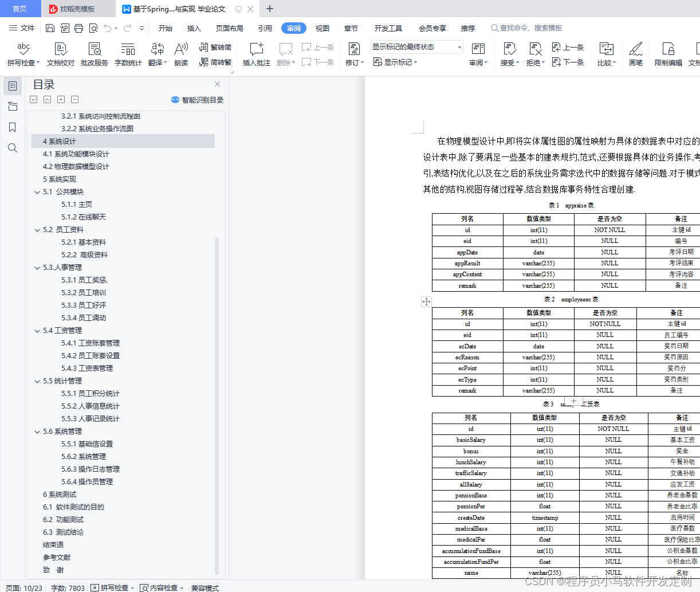Viewport: 700px width, 592px height.
Task: Run 拼写检查 spell check tool
Action: [x=23, y=54]
